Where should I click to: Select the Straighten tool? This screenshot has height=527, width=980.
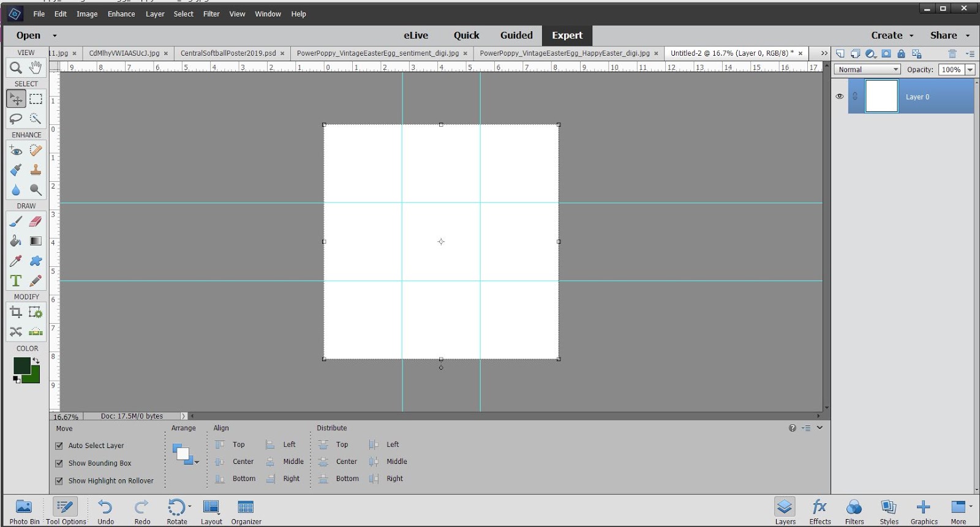click(x=36, y=332)
